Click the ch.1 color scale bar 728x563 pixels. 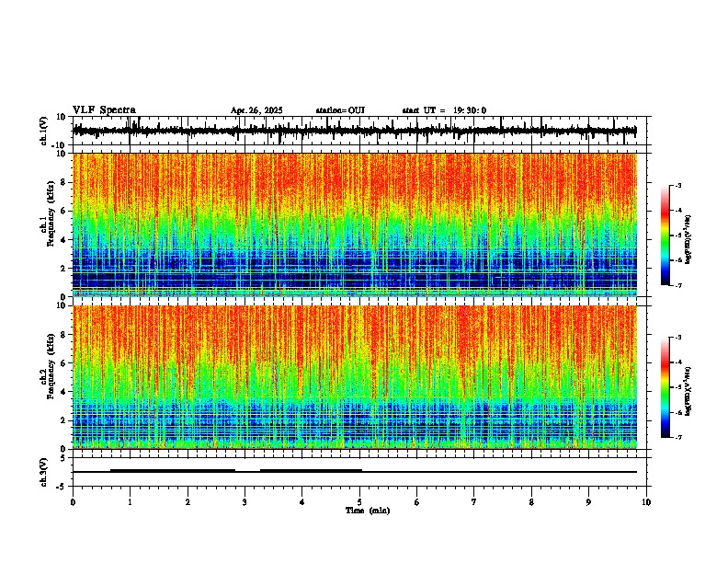click(665, 236)
